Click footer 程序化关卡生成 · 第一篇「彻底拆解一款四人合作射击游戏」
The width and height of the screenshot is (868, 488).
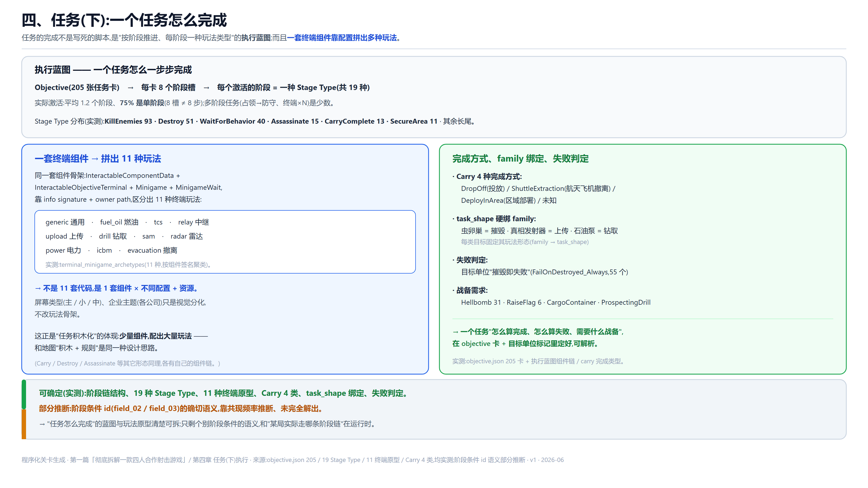tap(292, 460)
